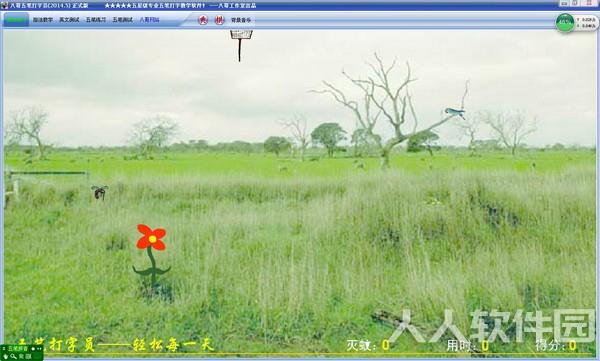This screenshot has width=600, height=361.
Task: Click the hand icon in input method bar
Action: (6, 356)
